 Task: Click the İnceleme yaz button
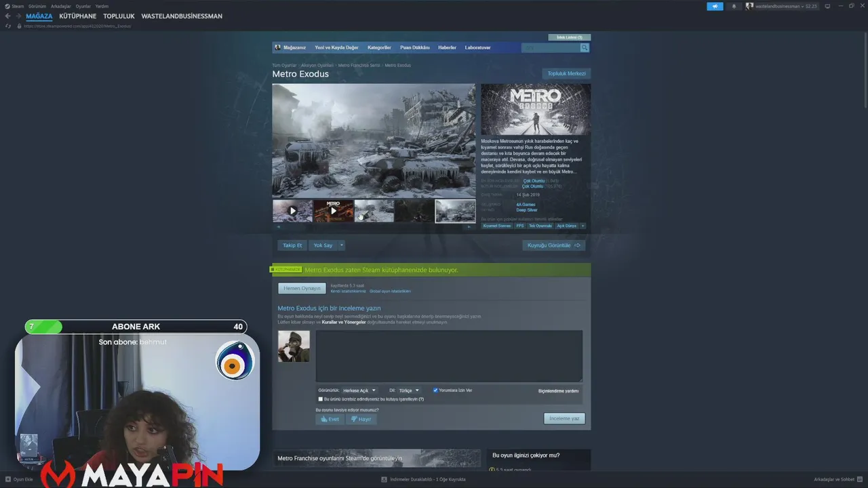[x=564, y=419]
